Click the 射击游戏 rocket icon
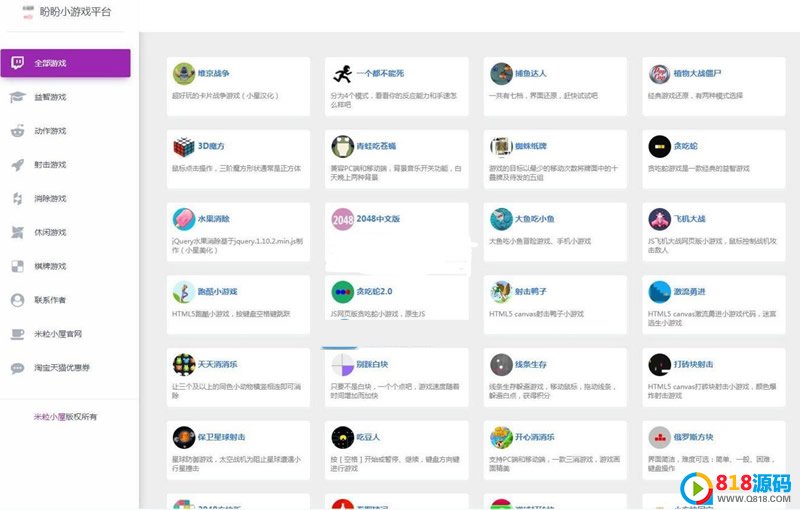 tap(17, 165)
